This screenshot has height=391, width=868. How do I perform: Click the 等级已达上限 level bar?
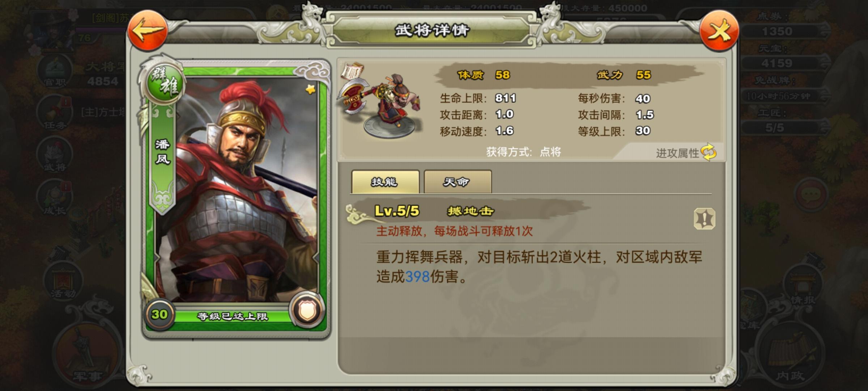coord(232,316)
